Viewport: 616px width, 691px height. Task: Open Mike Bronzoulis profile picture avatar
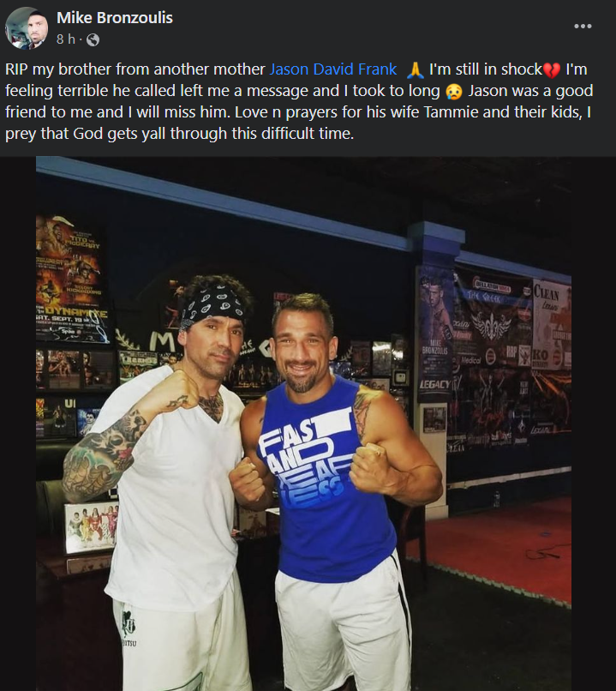pyautogui.click(x=27, y=27)
